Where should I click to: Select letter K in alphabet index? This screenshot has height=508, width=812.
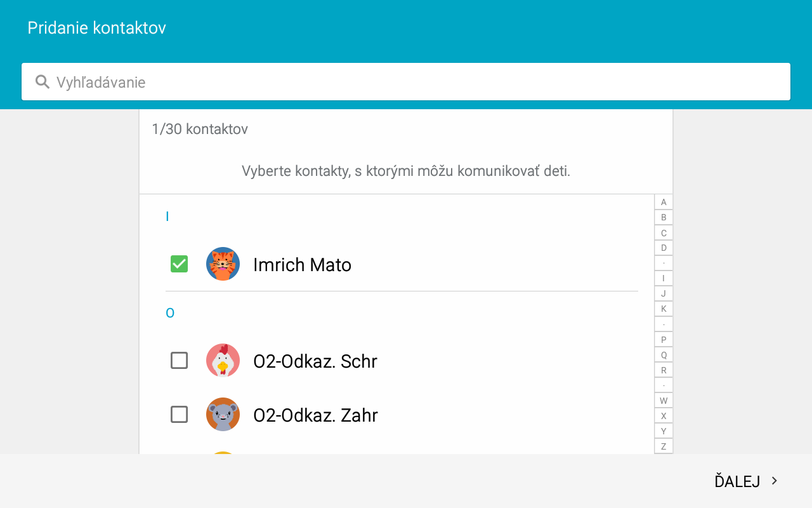(x=664, y=309)
